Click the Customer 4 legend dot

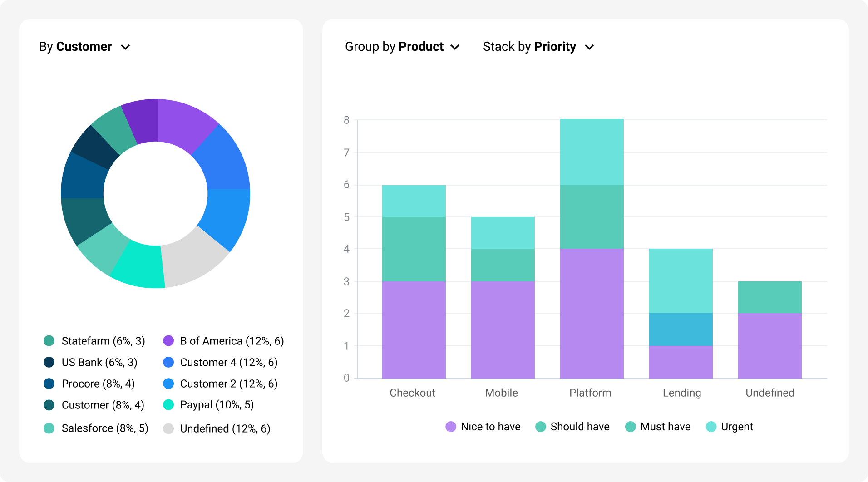click(x=168, y=362)
